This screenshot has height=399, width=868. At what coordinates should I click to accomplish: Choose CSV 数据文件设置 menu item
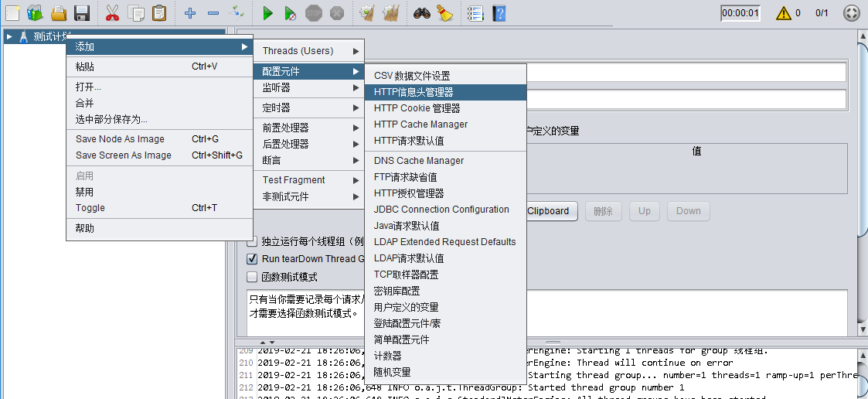pyautogui.click(x=445, y=76)
